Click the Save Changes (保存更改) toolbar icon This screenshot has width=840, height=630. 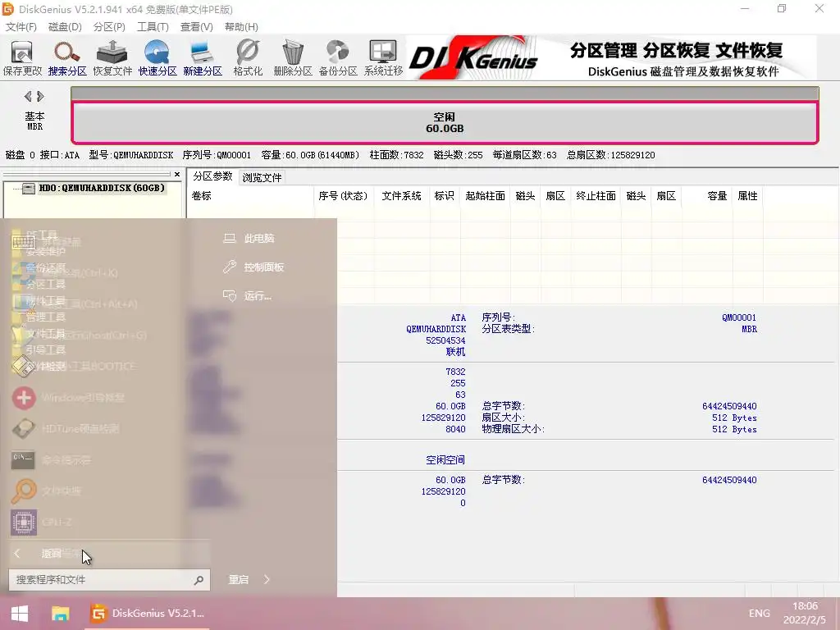[22, 58]
